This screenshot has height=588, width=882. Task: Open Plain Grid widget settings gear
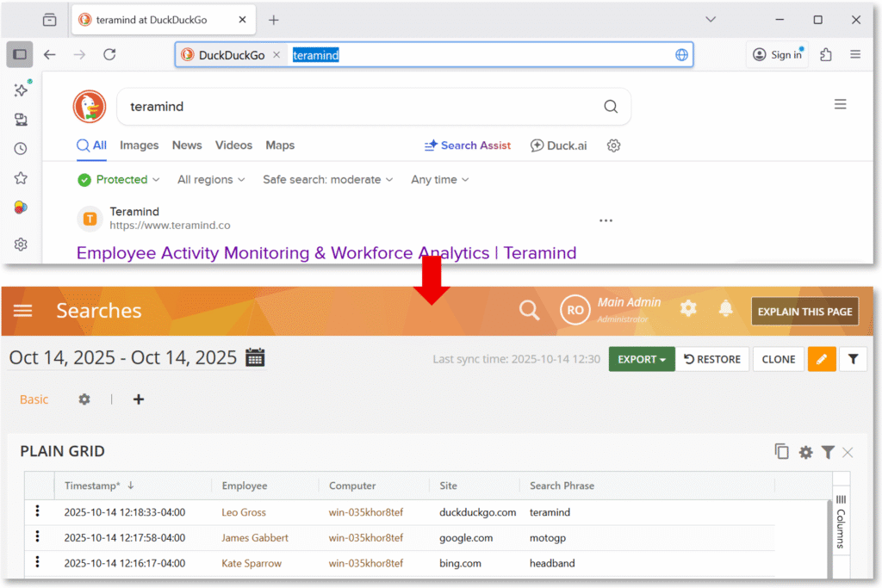pos(805,451)
